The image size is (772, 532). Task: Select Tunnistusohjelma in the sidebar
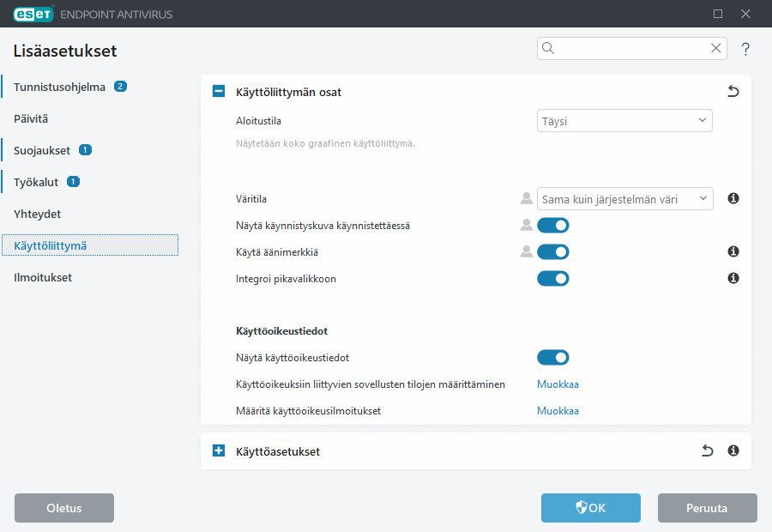coord(59,87)
